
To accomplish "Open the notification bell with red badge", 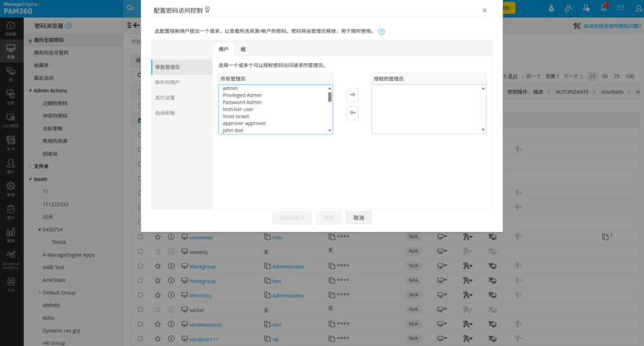I will pos(603,8).
